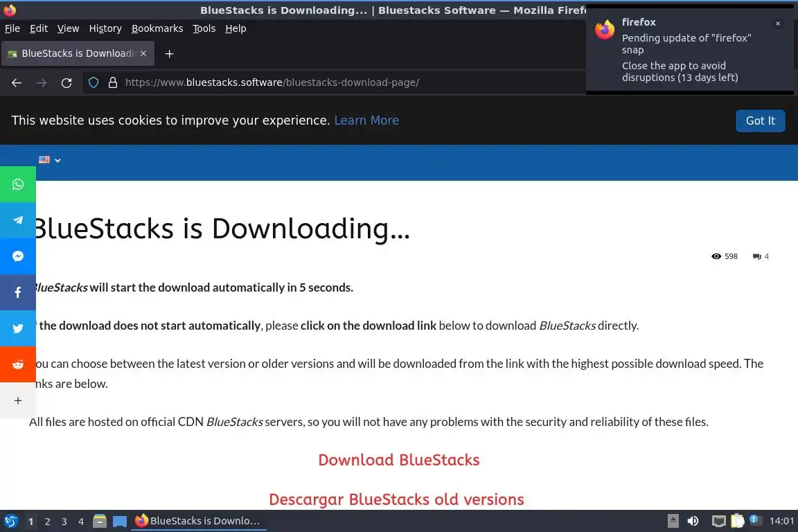Click the BlueStacks is Downloading heading

(x=222, y=229)
